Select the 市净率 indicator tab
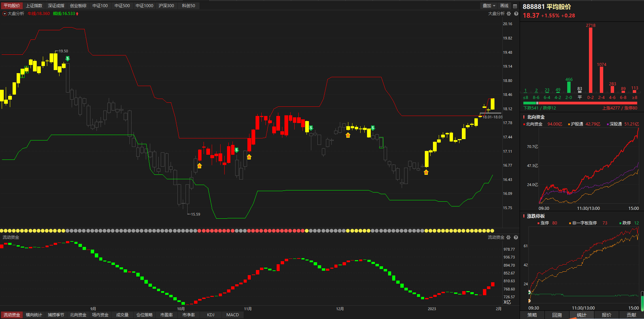Screen dimensions: 644x319 pos(189,315)
